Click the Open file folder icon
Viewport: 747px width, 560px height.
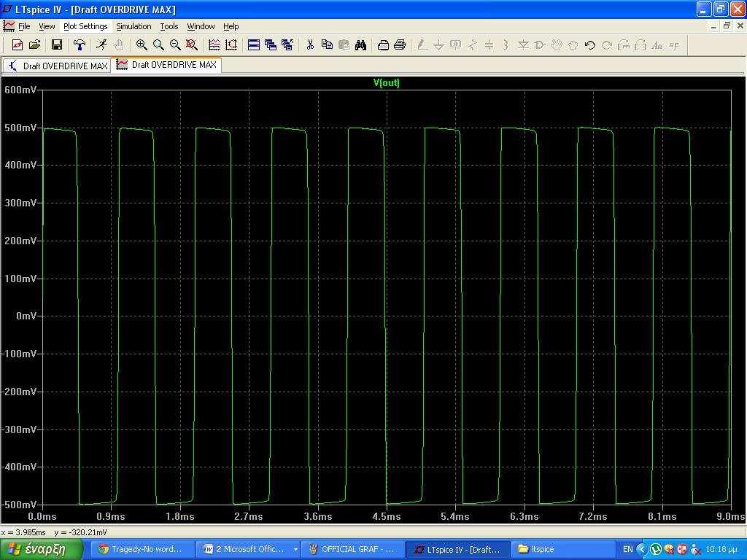point(35,44)
